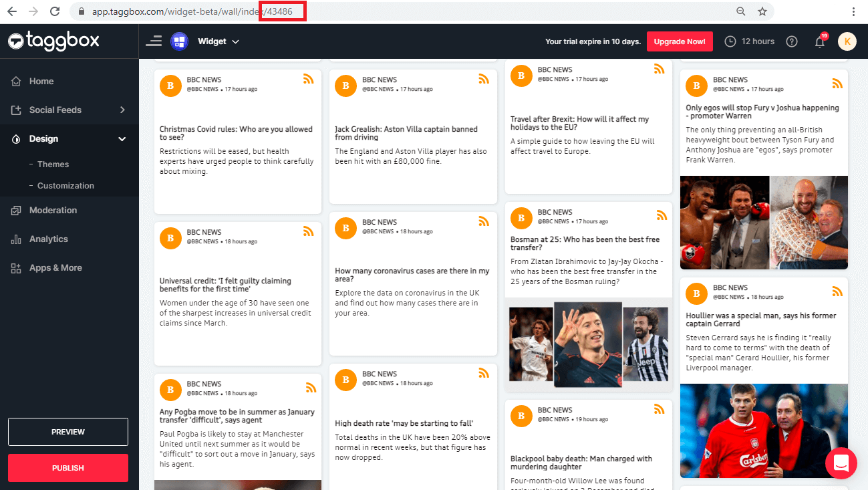Image resolution: width=868 pixels, height=490 pixels.
Task: Open the chat support bubble
Action: tap(841, 463)
